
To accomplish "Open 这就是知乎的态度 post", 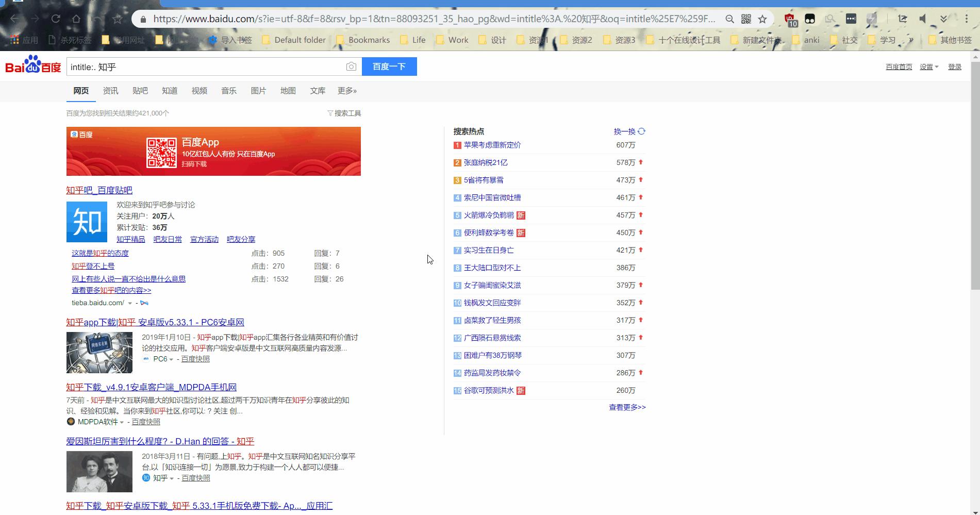I will click(100, 253).
